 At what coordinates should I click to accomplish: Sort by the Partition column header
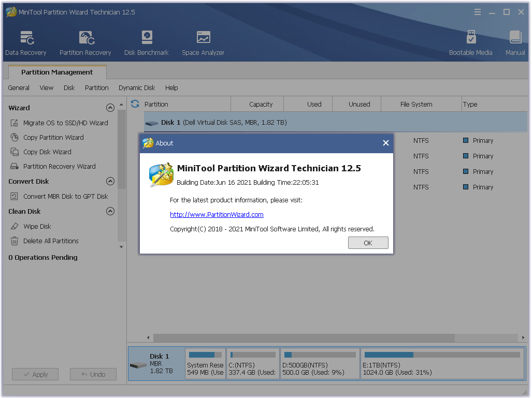186,104
